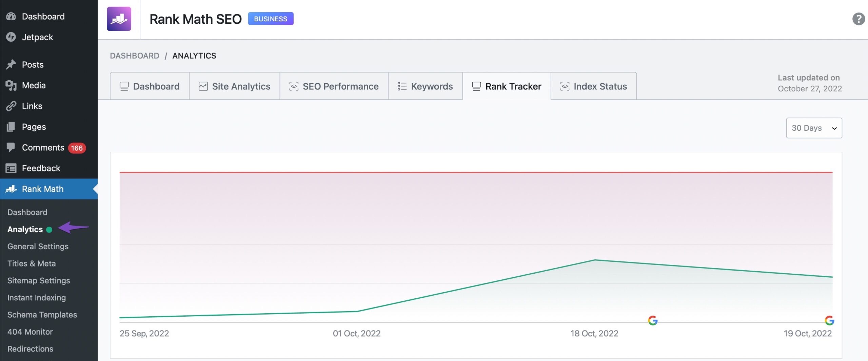The image size is (868, 361).
Task: Click the Comments speech bubble icon
Action: coord(11,147)
